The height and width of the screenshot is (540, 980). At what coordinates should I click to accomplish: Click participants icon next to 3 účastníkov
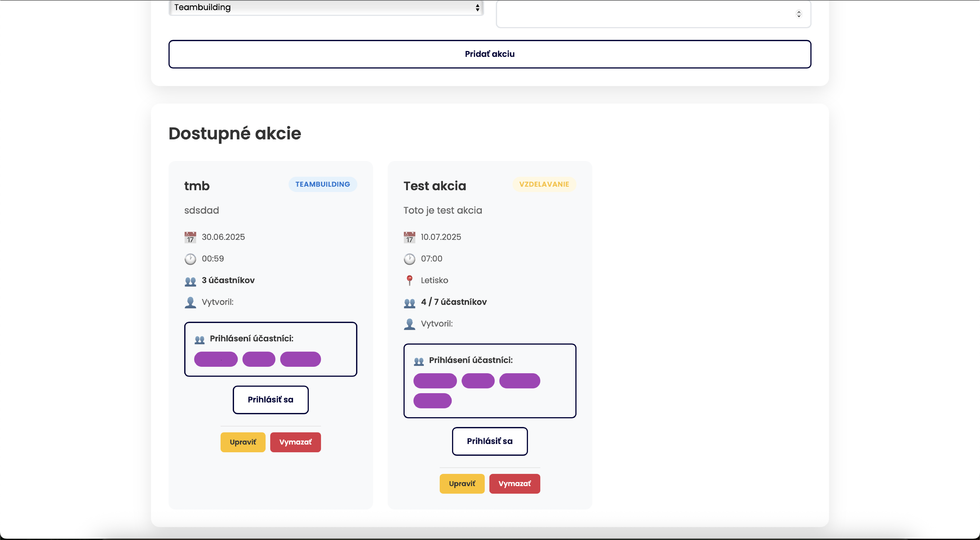point(190,281)
